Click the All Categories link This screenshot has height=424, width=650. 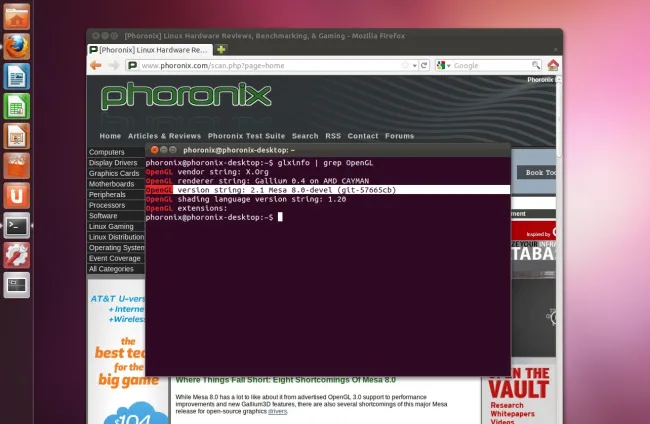click(x=111, y=269)
